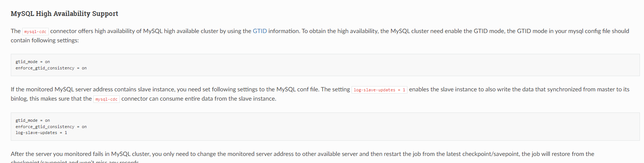
Task: Click the MySQL High Availability Support heading
Action: pos(64,14)
